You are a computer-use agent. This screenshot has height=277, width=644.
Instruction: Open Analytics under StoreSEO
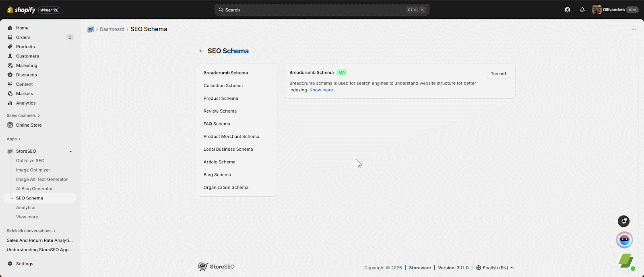pos(25,208)
